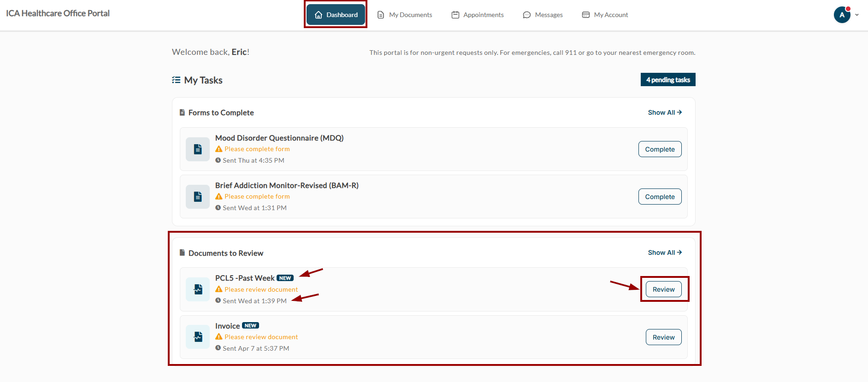This screenshot has height=382, width=868.
Task: Click the BAM-R warning triangle icon
Action: point(219,196)
